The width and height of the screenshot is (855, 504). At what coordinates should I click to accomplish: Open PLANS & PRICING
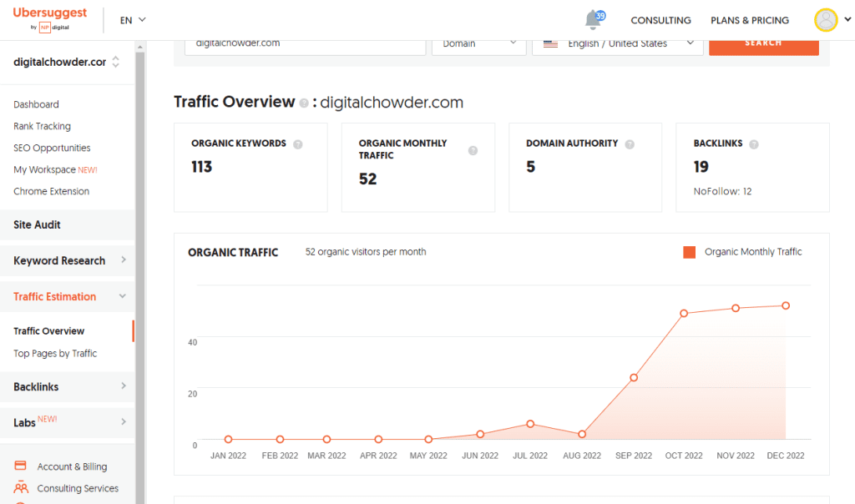click(750, 20)
